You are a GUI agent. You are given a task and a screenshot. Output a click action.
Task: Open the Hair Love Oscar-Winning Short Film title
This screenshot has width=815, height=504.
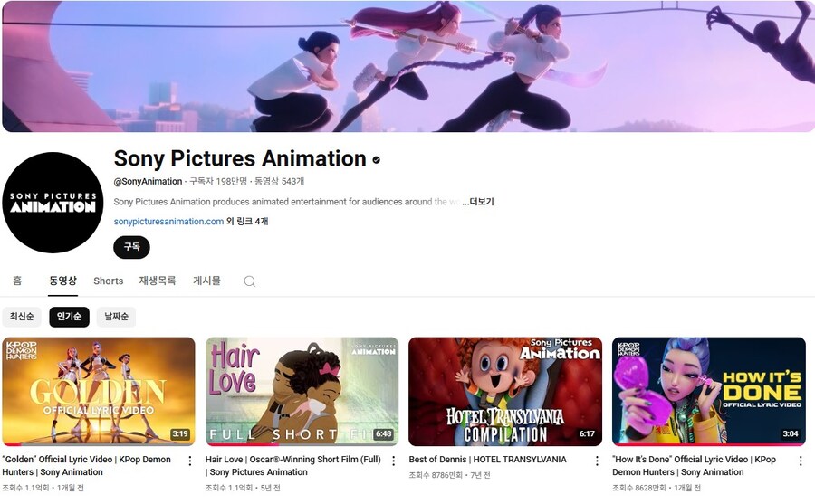coord(293,466)
